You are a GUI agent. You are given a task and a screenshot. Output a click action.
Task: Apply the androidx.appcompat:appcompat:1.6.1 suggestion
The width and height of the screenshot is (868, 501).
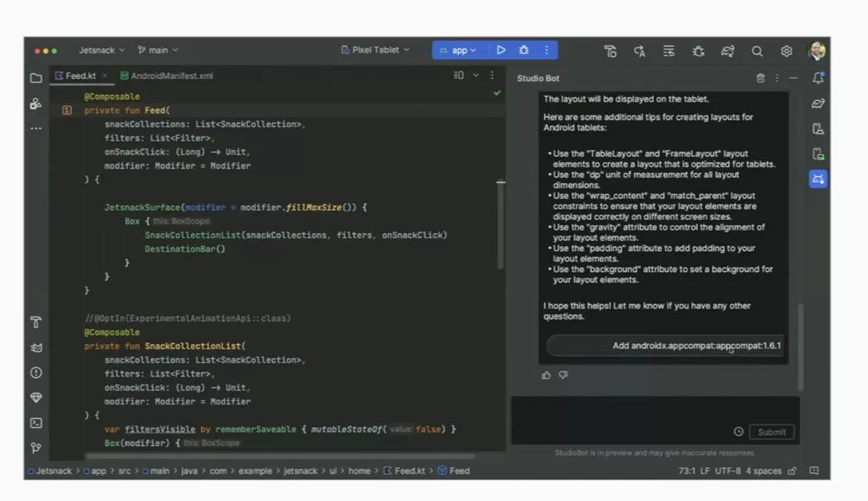point(666,347)
